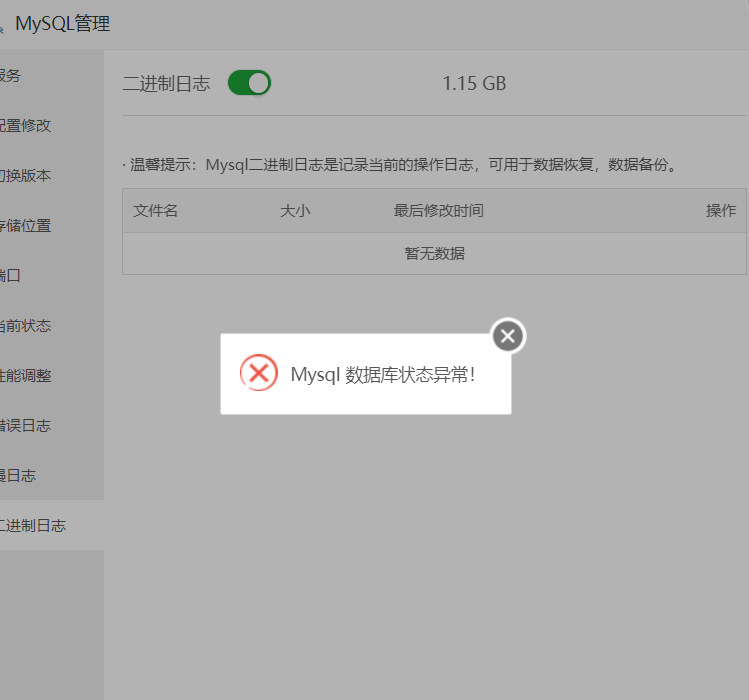Toggle the 二进制日志 binary log switch
The width and height of the screenshot is (749, 700).
point(249,83)
